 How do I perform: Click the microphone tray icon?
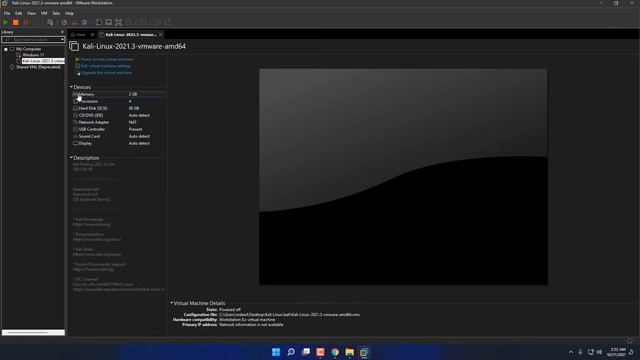tap(580, 352)
